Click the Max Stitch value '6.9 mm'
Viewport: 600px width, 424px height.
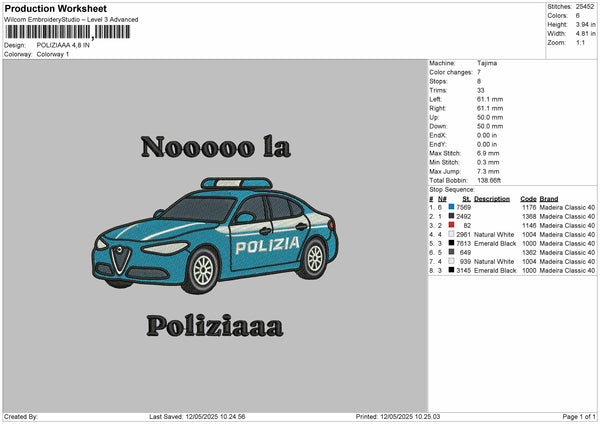tap(488, 153)
